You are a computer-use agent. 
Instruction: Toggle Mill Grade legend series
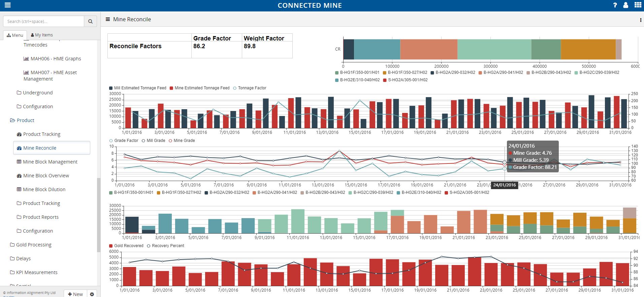tap(154, 141)
